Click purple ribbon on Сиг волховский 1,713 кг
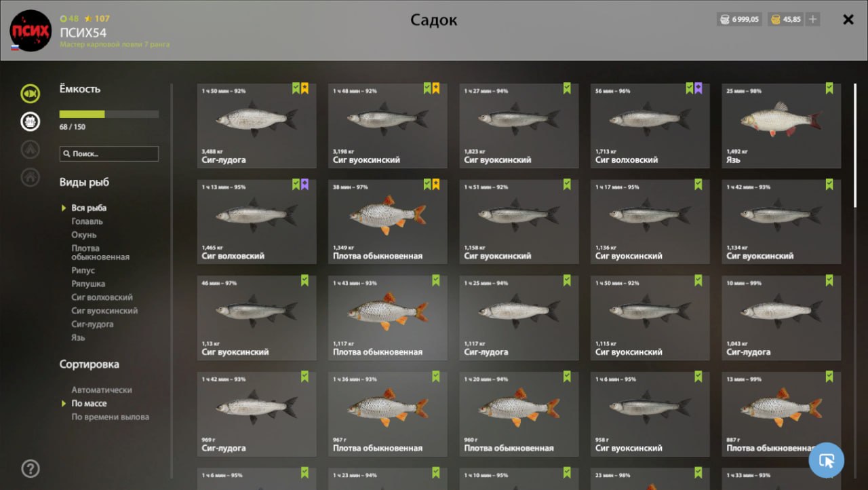868x490 pixels. 698,88
